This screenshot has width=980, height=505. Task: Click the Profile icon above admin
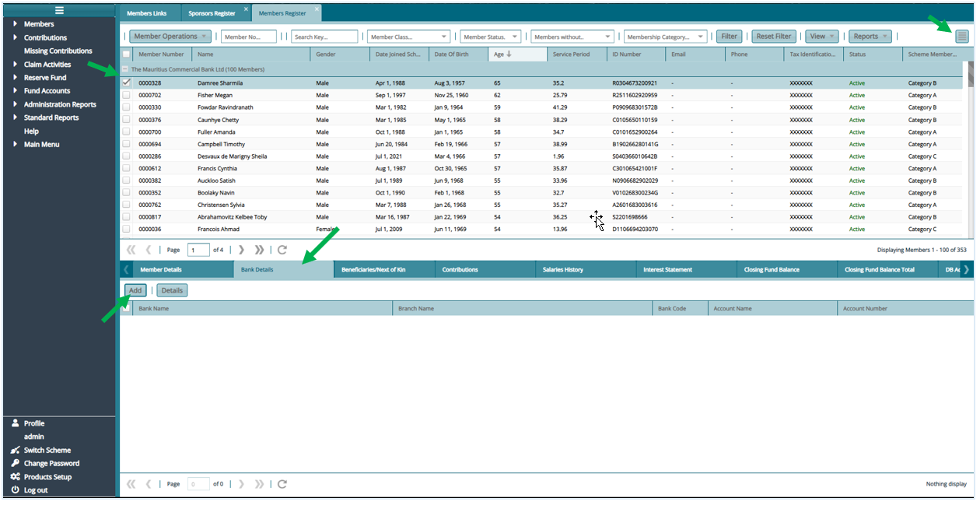[x=15, y=423]
